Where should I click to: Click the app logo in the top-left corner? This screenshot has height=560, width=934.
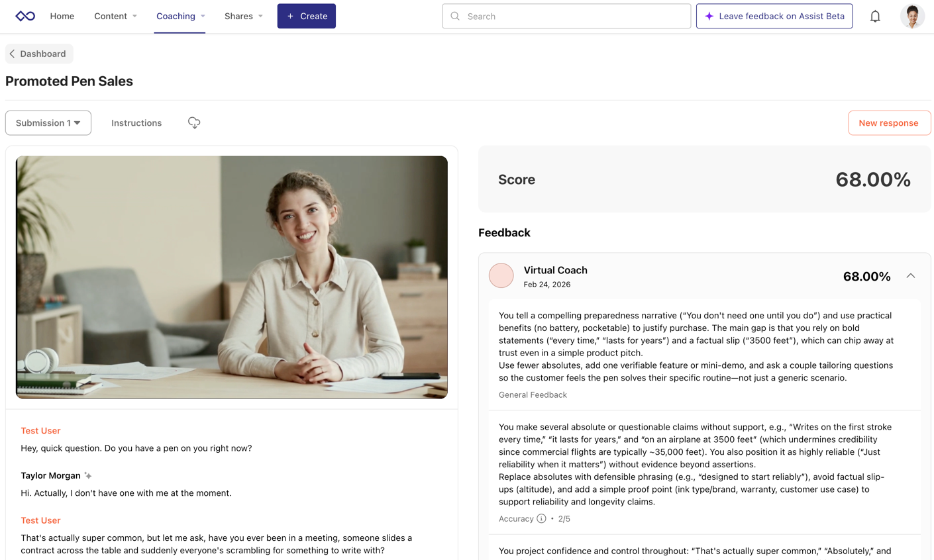click(x=25, y=15)
